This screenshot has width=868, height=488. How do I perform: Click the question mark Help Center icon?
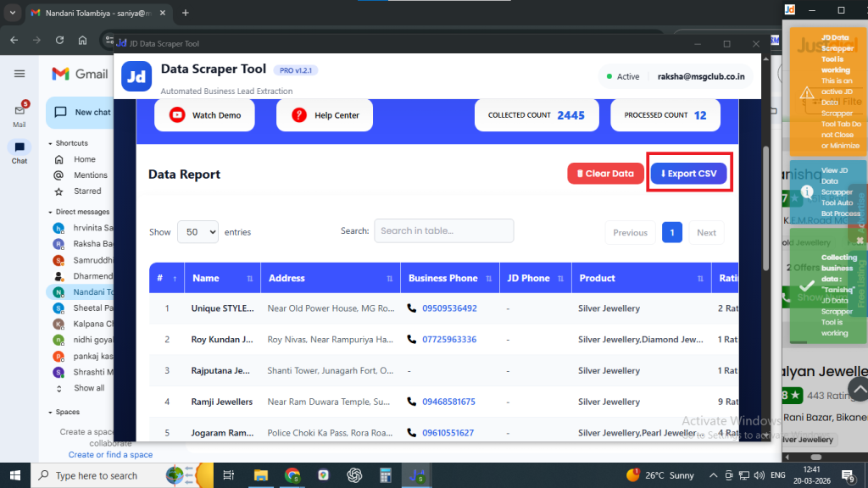pos(299,115)
